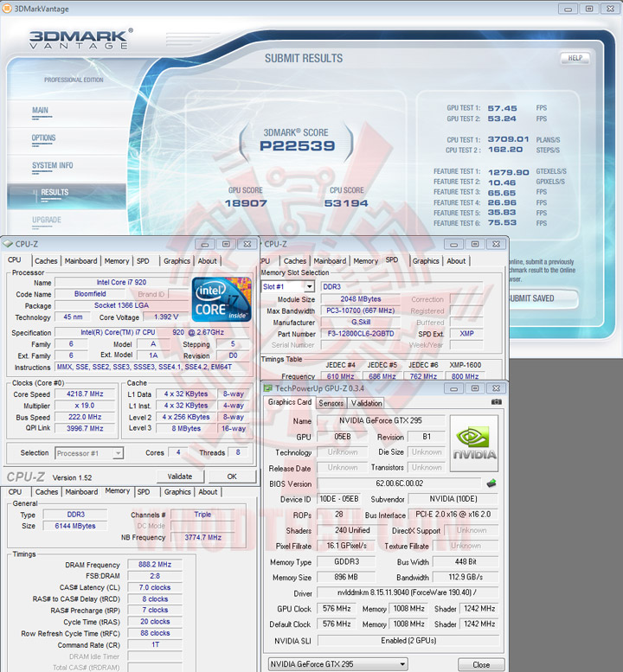Viewport: 623px width, 672px height.
Task: Click the Driver version field in GPU-Z
Action: (408, 592)
